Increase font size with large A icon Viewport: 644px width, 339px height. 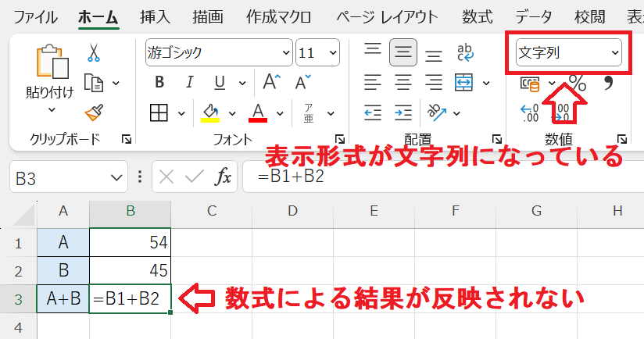pyautogui.click(x=271, y=82)
